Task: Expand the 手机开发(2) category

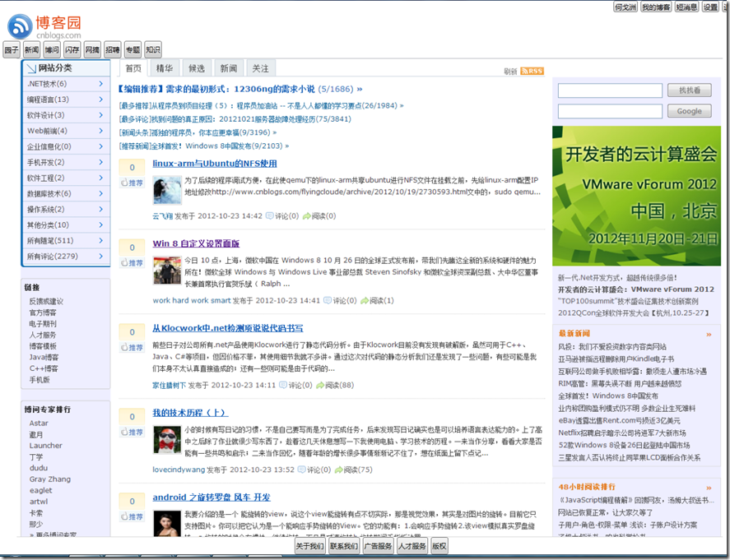Action: [x=66, y=162]
